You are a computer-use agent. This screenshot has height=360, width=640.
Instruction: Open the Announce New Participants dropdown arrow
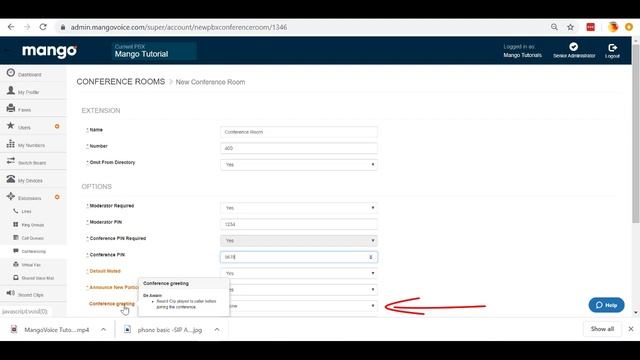click(x=373, y=289)
